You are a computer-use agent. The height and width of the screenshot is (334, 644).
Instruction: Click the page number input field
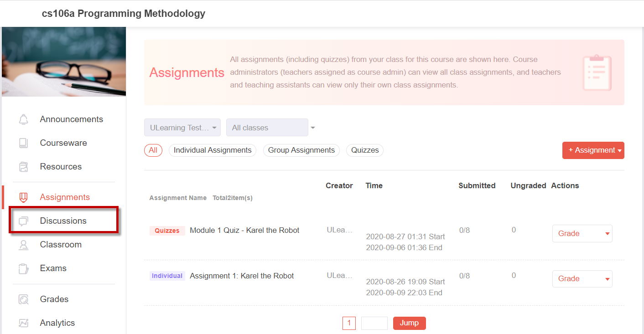[374, 323]
